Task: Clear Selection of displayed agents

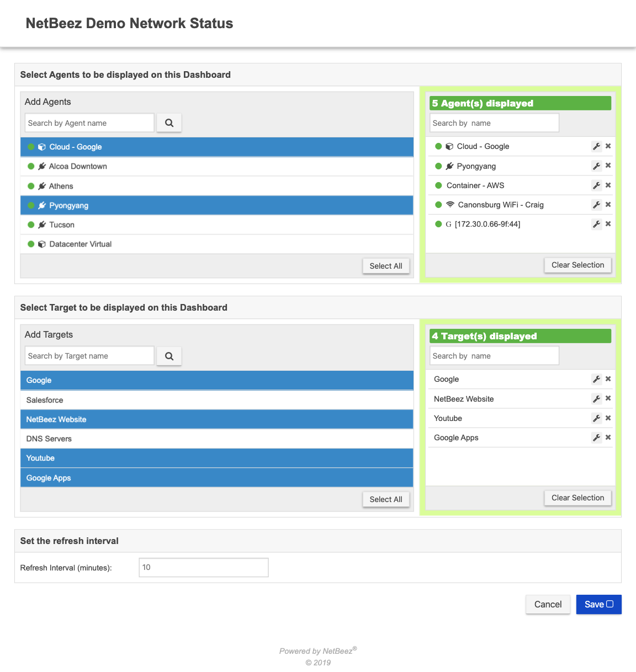Action: [x=578, y=265]
